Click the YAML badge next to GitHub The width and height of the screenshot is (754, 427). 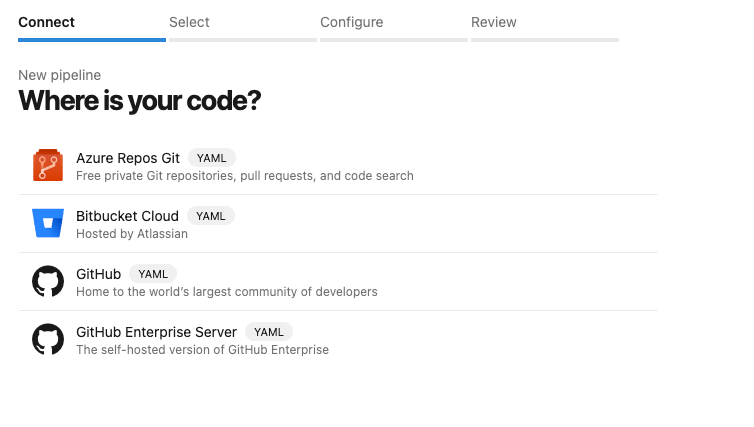153,274
